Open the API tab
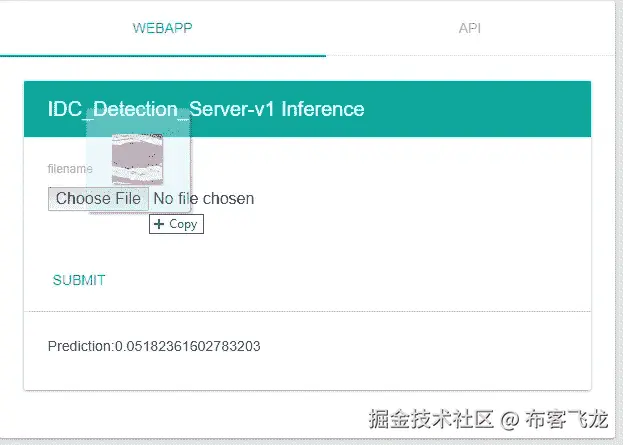This screenshot has height=445, width=623. pos(469,28)
